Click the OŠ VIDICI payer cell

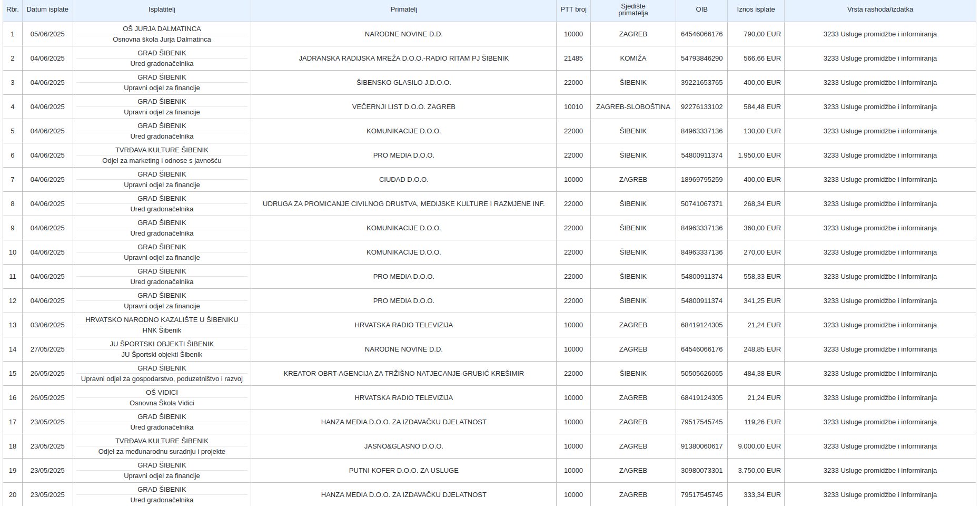(x=162, y=398)
